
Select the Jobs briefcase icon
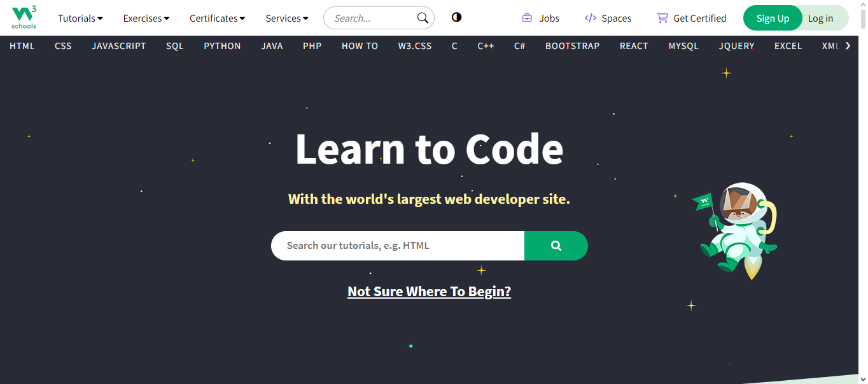(527, 18)
